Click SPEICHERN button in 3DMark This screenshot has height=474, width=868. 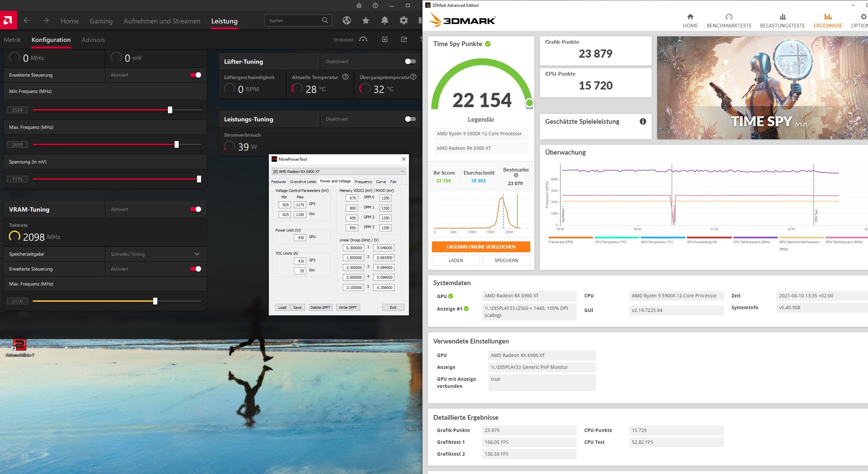tap(506, 260)
